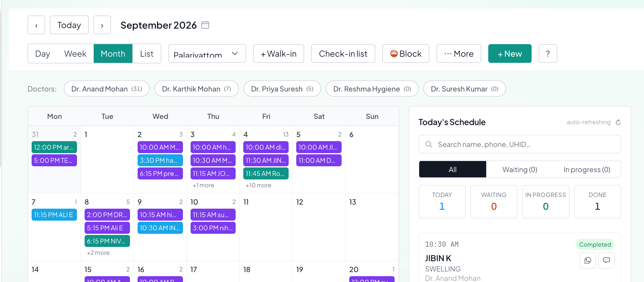Expand +10 more on September 4
The height and width of the screenshot is (282, 644).
[258, 185]
